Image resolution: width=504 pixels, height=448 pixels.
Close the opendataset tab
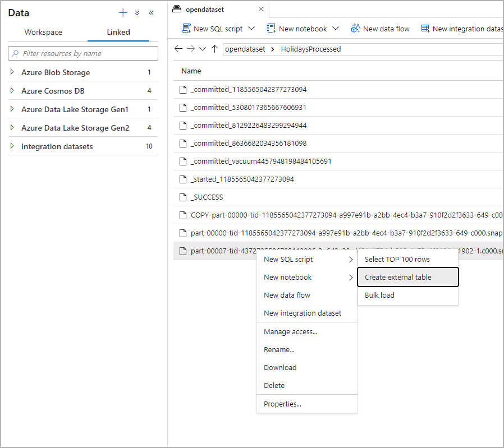pyautogui.click(x=260, y=9)
